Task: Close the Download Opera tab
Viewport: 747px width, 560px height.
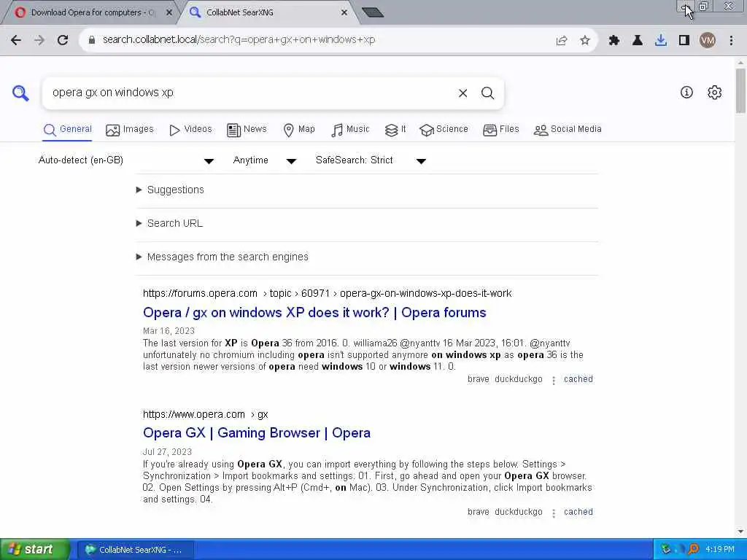Action: (169, 13)
